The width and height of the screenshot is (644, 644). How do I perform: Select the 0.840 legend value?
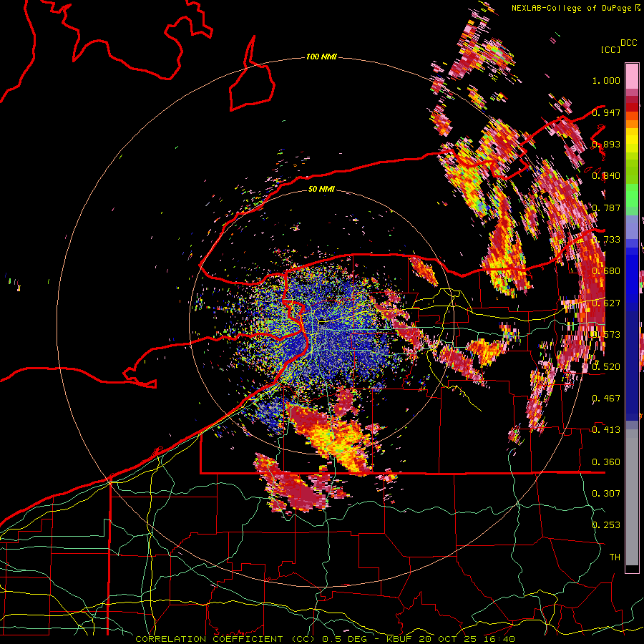[x=606, y=176]
